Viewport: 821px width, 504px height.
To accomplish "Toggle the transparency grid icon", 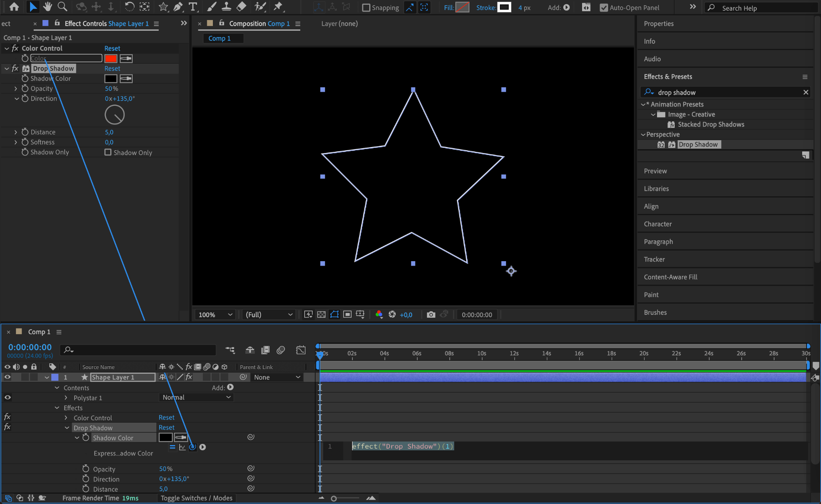I will [x=321, y=314].
